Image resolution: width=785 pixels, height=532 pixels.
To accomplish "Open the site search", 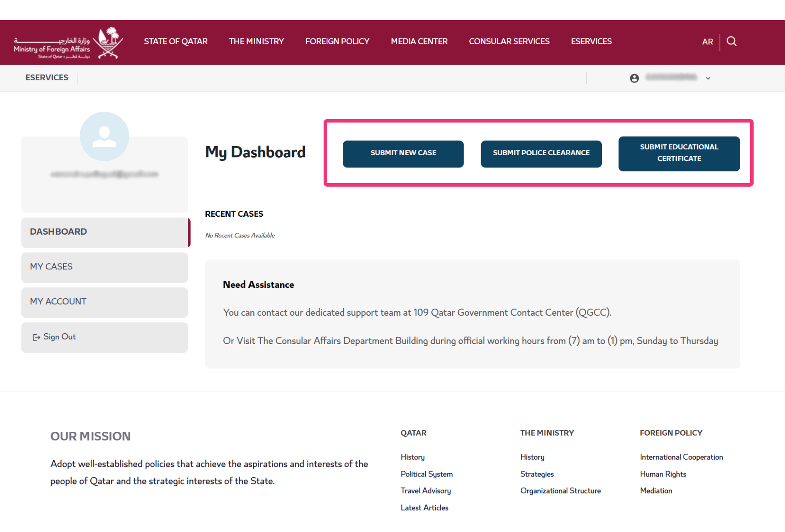I will point(732,41).
